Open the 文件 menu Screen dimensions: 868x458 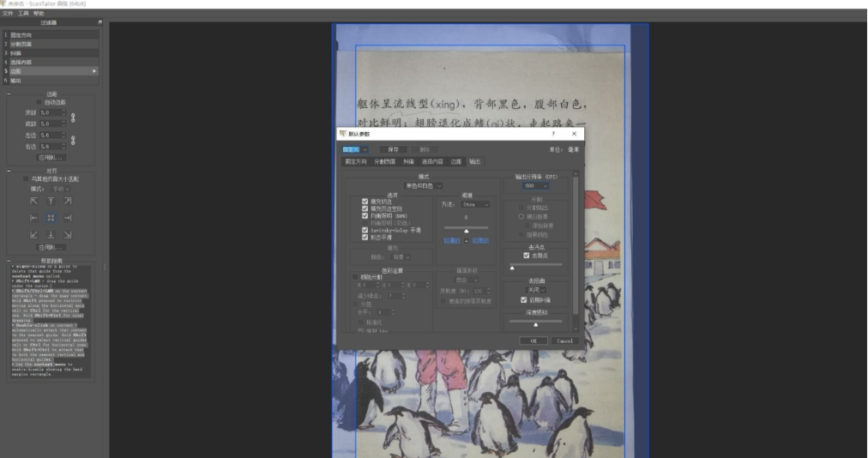coord(8,13)
